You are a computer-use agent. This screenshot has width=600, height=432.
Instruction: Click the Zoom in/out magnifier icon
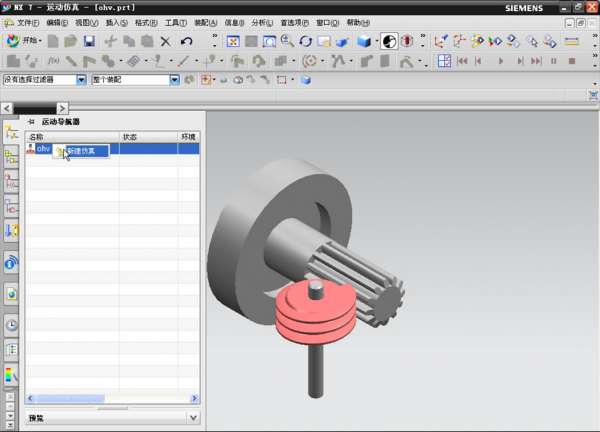coord(287,41)
